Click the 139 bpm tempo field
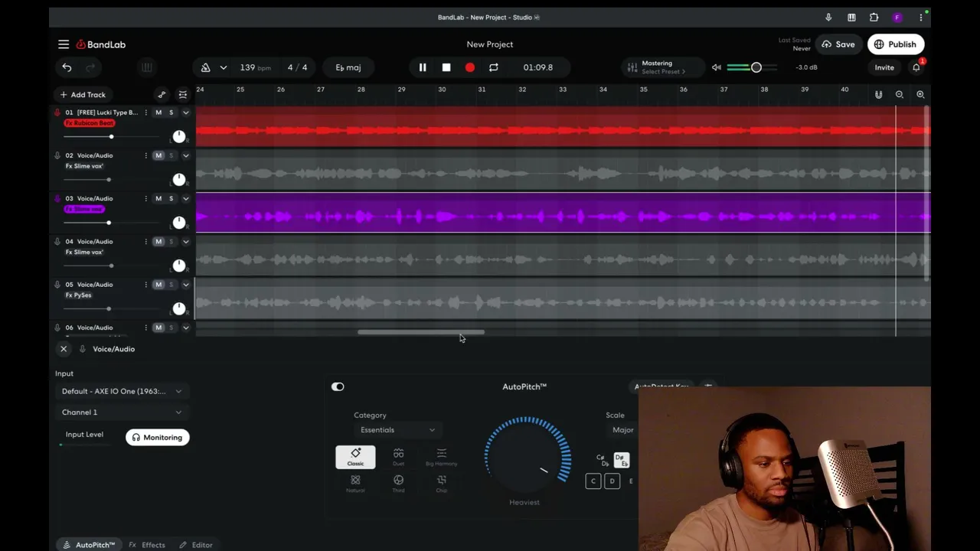 (255, 67)
